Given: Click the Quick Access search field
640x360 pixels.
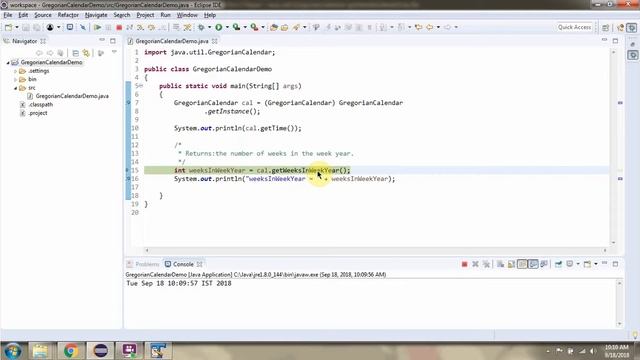Looking at the screenshot, I should pos(575,27).
